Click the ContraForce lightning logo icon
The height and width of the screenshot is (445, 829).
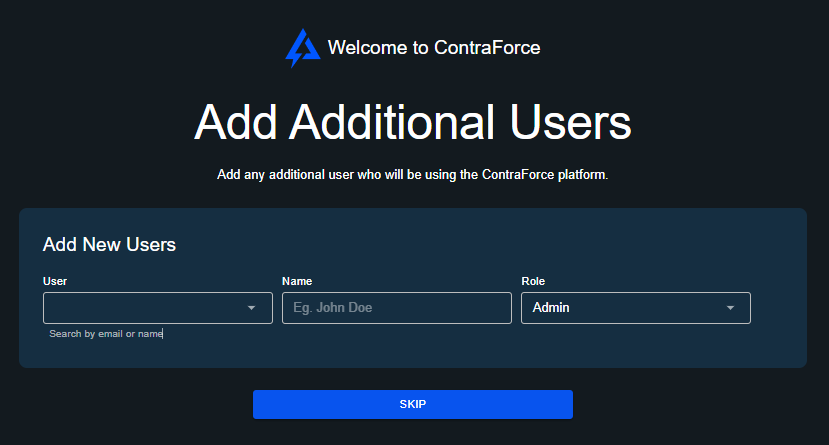[x=302, y=48]
